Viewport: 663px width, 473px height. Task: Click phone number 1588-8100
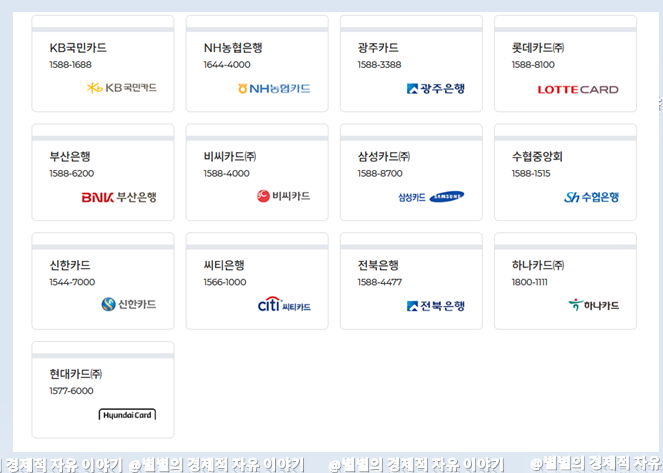(x=533, y=65)
